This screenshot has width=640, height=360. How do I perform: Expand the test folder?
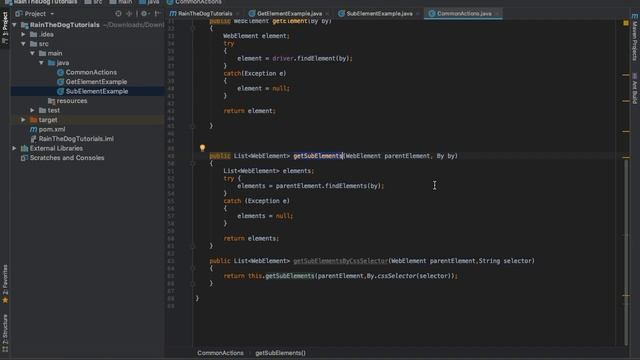click(33, 110)
